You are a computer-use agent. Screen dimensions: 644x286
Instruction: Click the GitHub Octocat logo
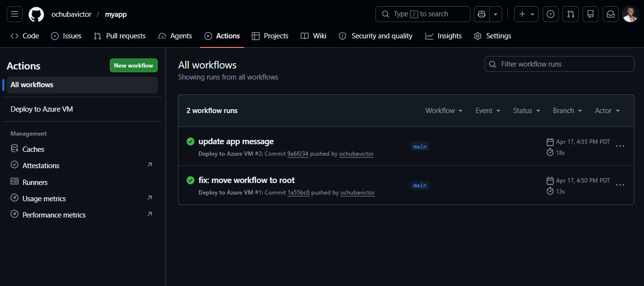(36, 14)
